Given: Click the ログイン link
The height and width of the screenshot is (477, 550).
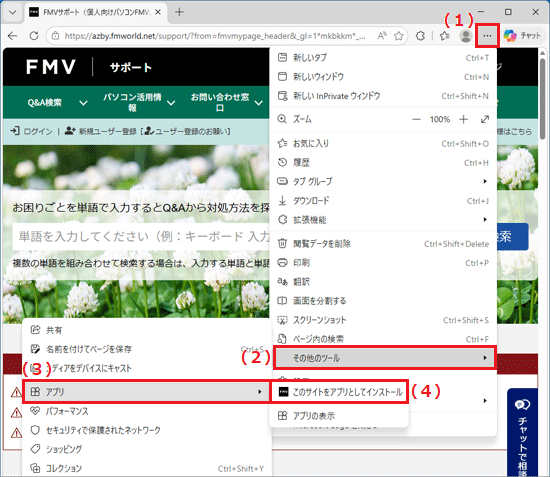Looking at the screenshot, I should (x=31, y=131).
